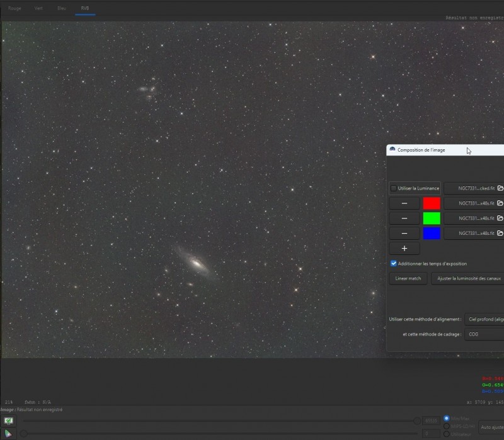Open the luminance file browse folder icon
Viewport: 504px width, 440px height.
click(x=500, y=188)
